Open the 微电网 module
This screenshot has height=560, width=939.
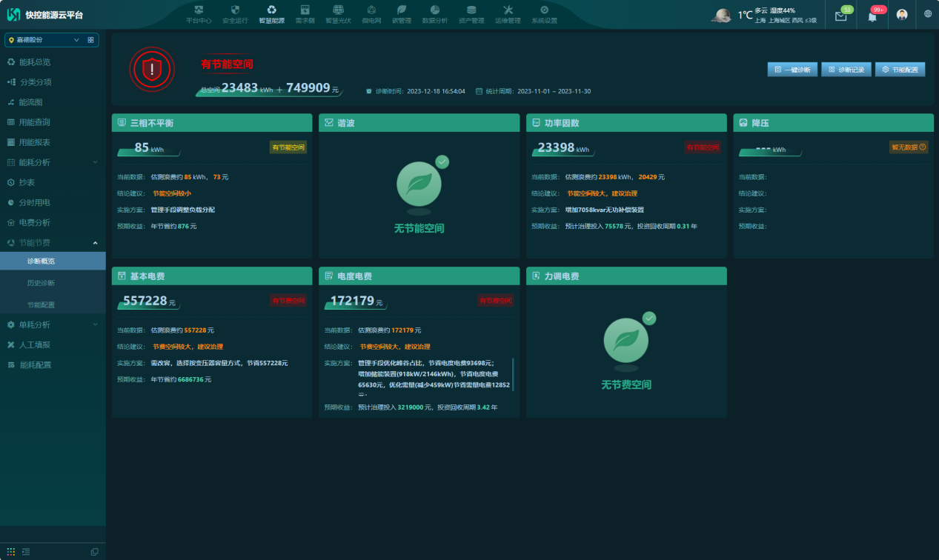(x=371, y=14)
